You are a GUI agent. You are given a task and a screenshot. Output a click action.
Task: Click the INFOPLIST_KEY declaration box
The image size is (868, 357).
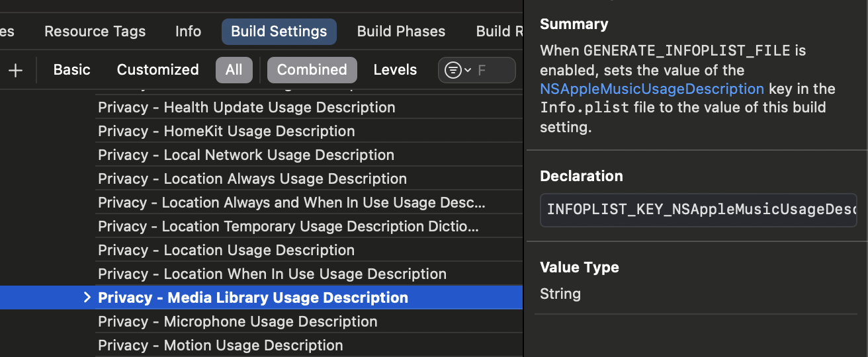pos(699,210)
